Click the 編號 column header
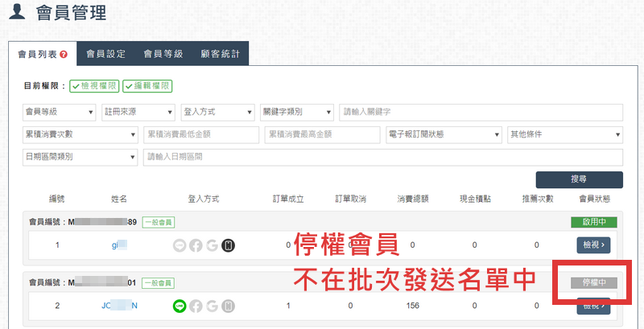This screenshot has width=644, height=329. (56, 199)
